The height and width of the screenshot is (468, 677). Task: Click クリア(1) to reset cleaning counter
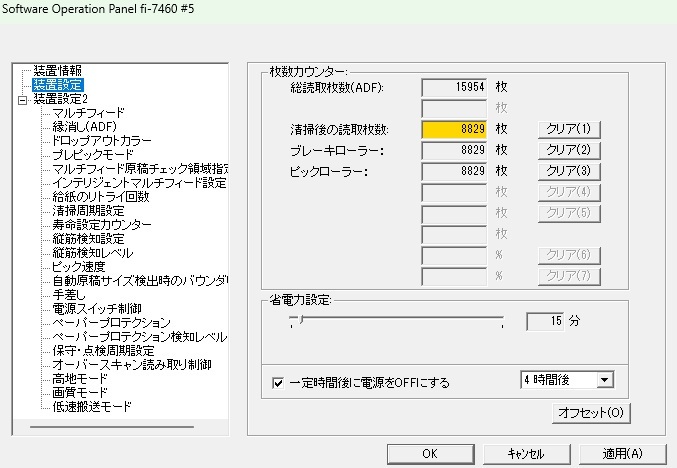coord(569,129)
